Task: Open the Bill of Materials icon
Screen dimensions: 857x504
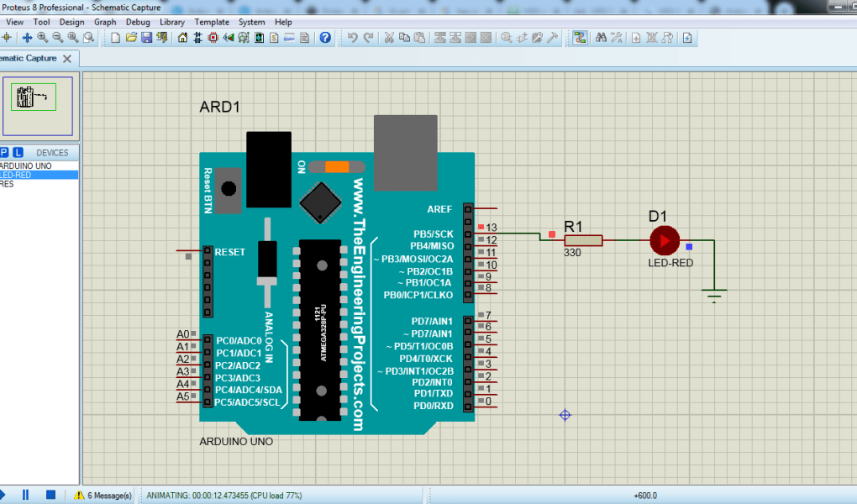Action: (x=275, y=38)
